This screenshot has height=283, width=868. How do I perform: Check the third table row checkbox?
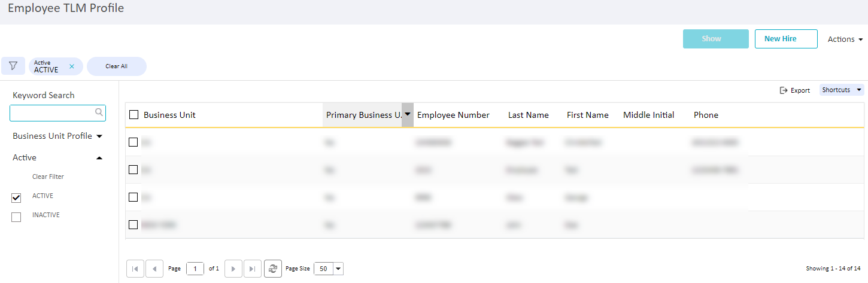(133, 197)
